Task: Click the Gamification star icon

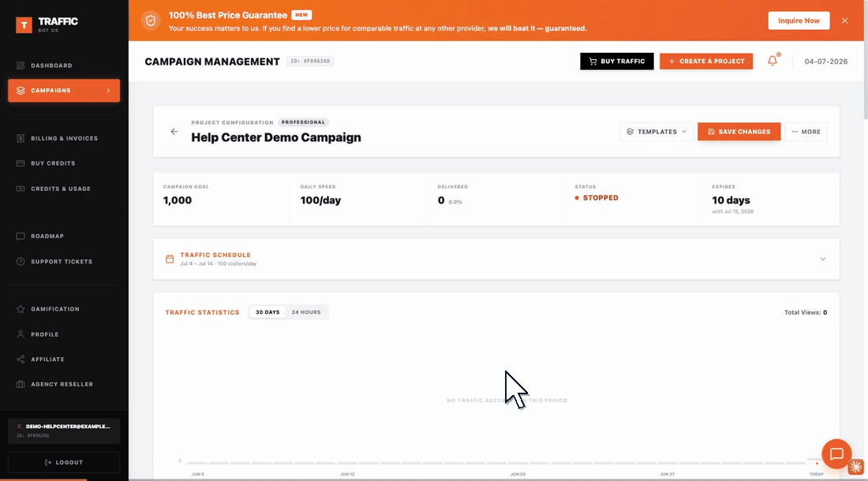Action: (x=21, y=309)
